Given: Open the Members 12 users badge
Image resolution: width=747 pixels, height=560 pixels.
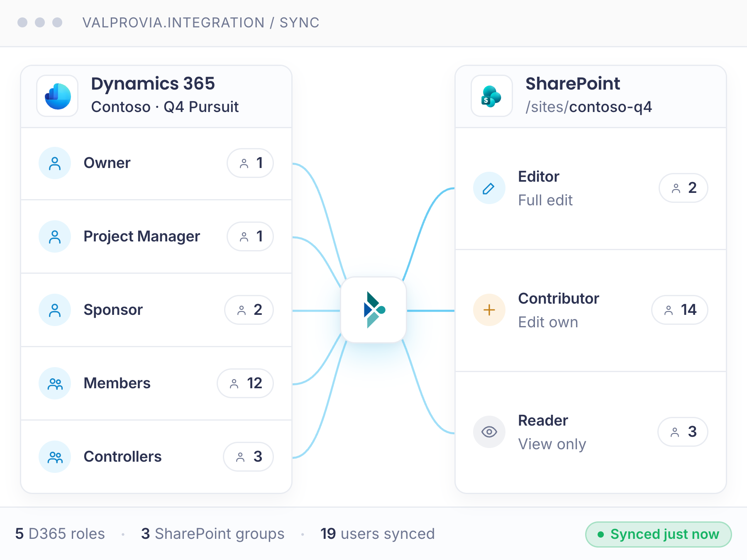Looking at the screenshot, I should [x=245, y=383].
